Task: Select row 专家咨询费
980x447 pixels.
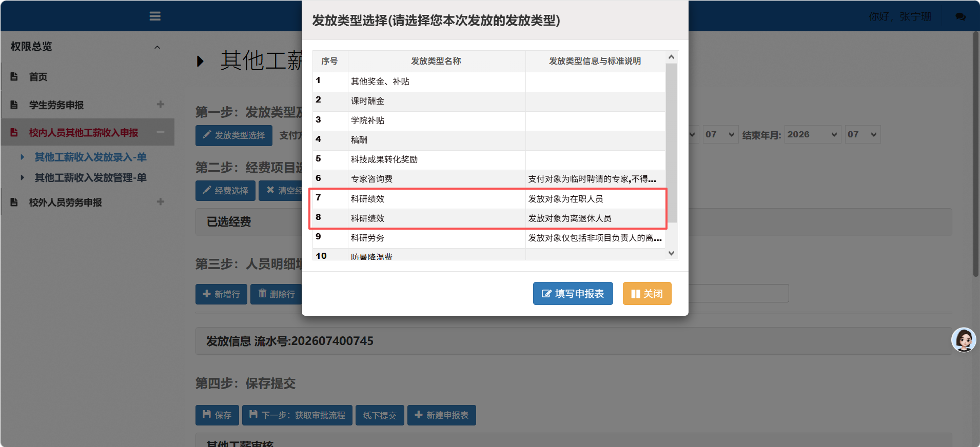Action: coord(489,179)
